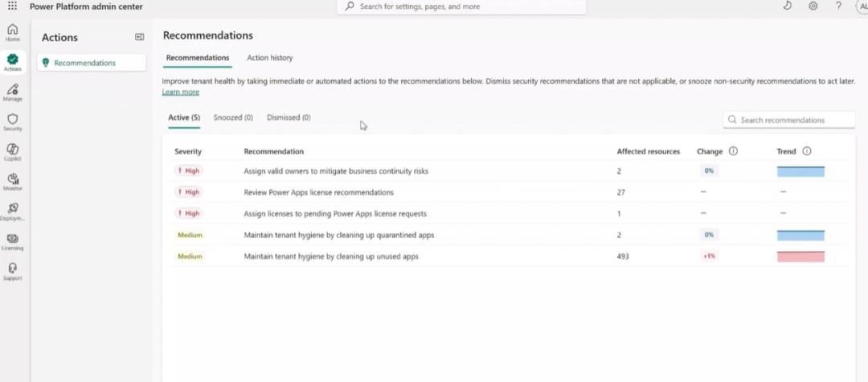Open the AL account avatar

coord(862,6)
